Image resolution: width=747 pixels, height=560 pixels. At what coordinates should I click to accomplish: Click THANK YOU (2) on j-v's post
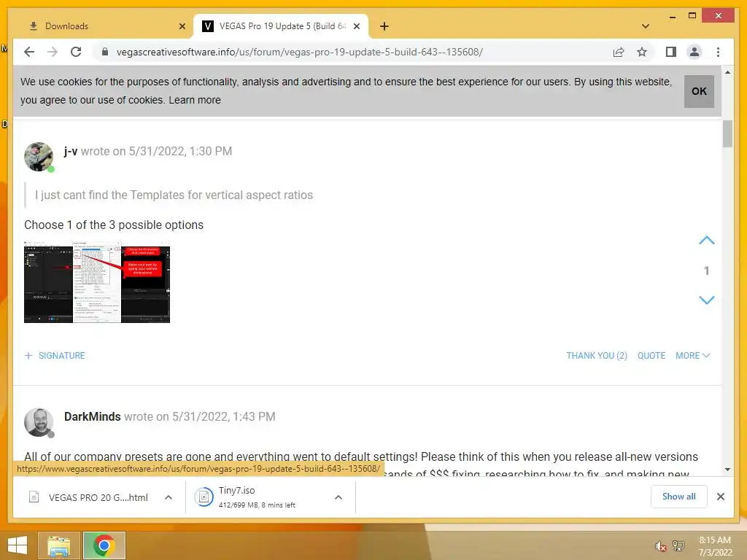[597, 356]
